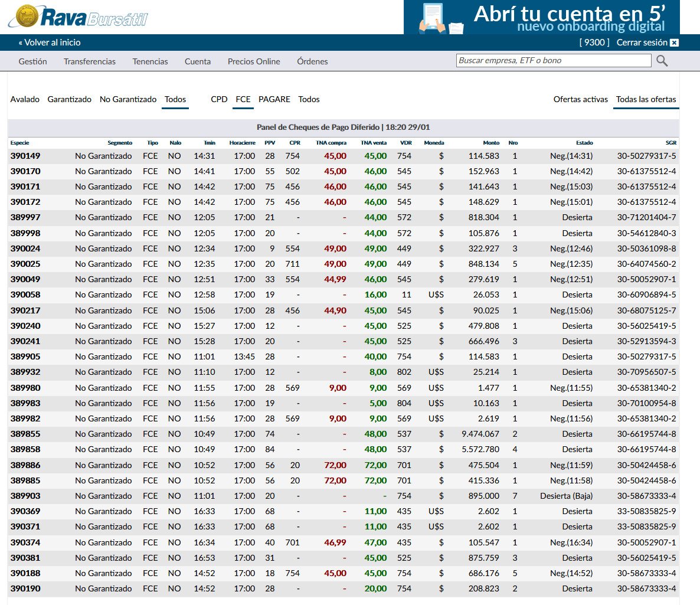The width and height of the screenshot is (700, 605).
Task: Open the Órdenes menu
Action: [312, 61]
